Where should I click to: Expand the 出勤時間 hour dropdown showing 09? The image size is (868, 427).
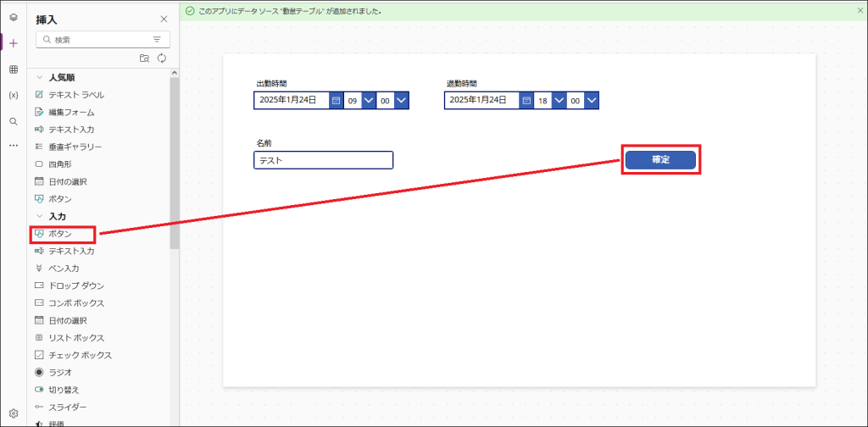click(369, 100)
